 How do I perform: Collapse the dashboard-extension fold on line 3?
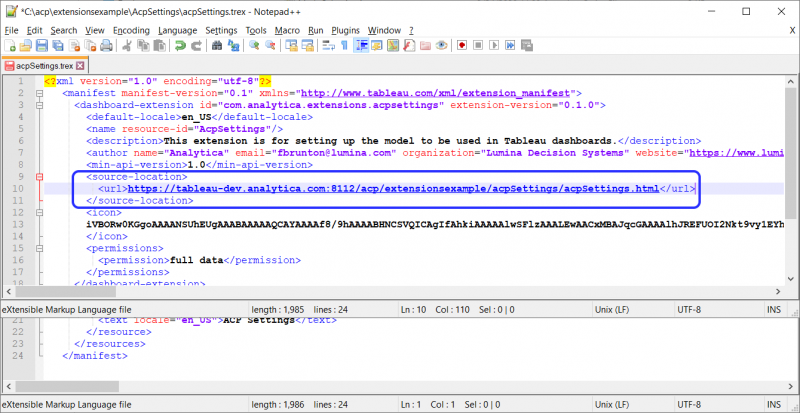39,105
